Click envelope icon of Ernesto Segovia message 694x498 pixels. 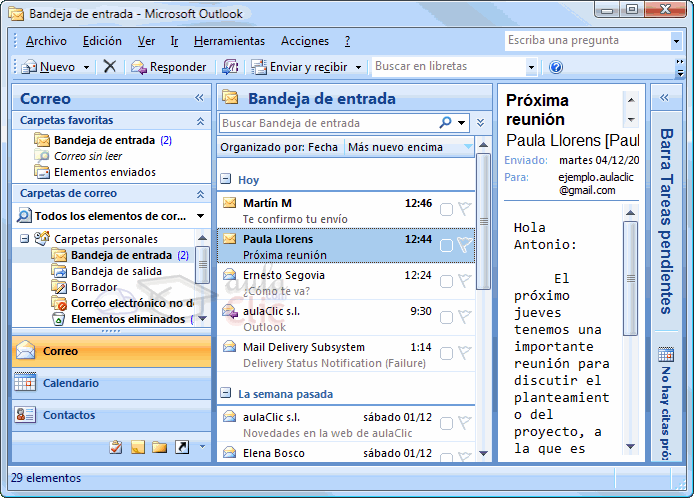[229, 274]
